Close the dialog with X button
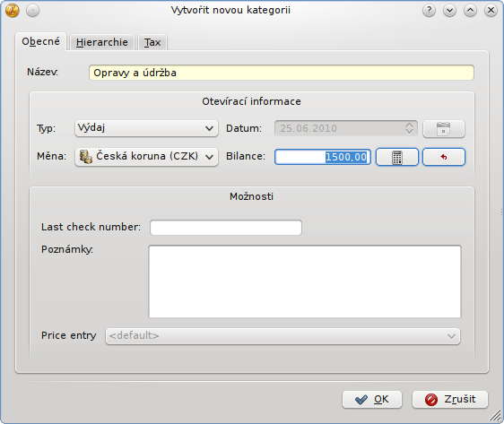Viewport: 504px width, 424px height. [491, 11]
